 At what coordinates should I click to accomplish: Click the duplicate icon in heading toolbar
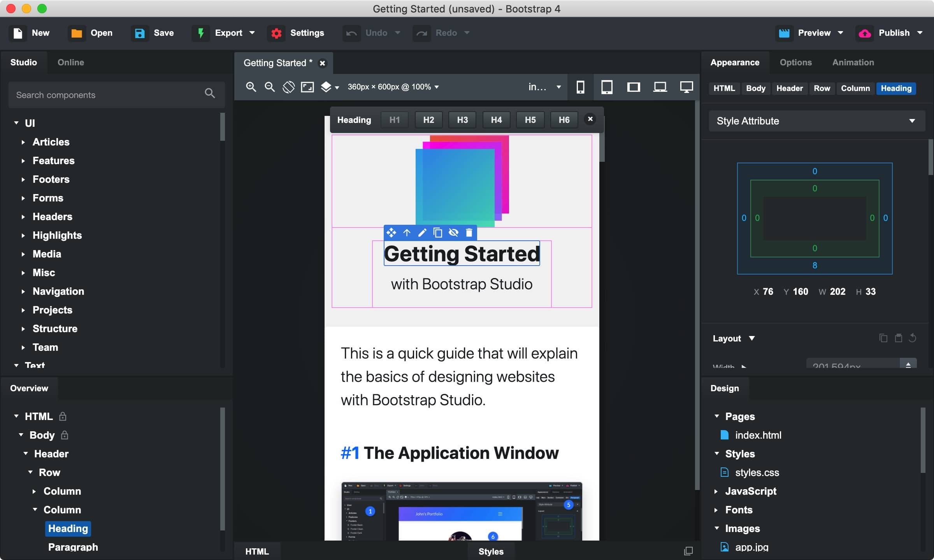[437, 233]
